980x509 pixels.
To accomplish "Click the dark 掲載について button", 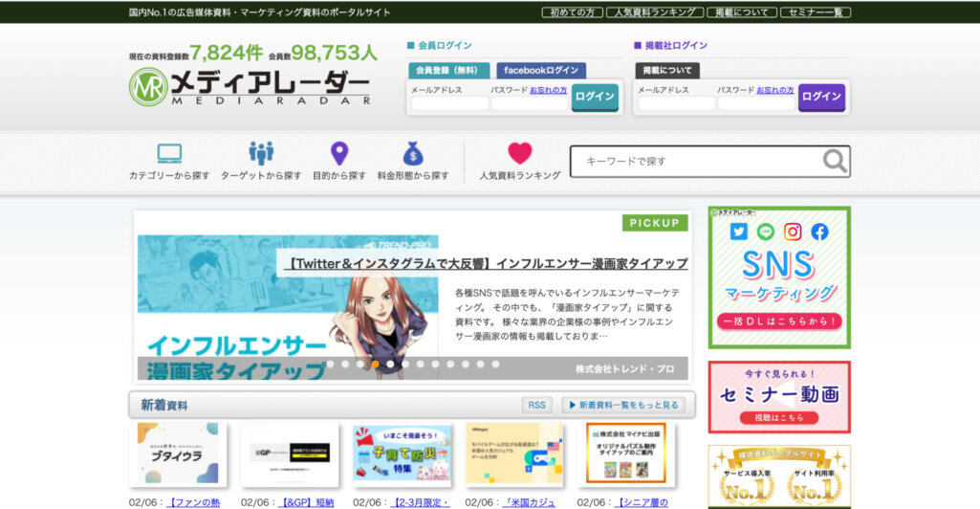I will (667, 71).
